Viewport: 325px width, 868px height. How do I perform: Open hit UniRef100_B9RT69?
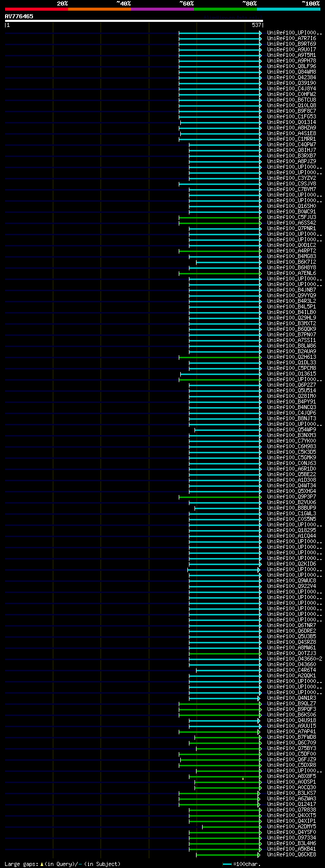point(291,44)
